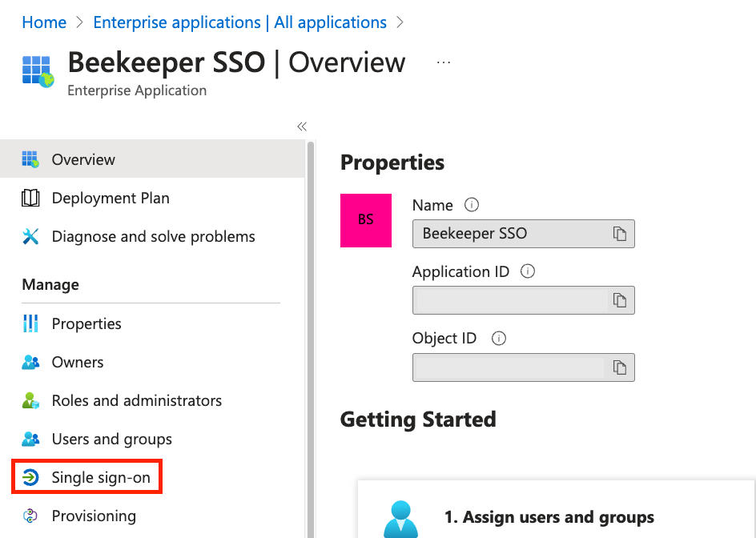Screen dimensions: 756x538
Task: Click the Object ID info icon
Action: coord(499,339)
